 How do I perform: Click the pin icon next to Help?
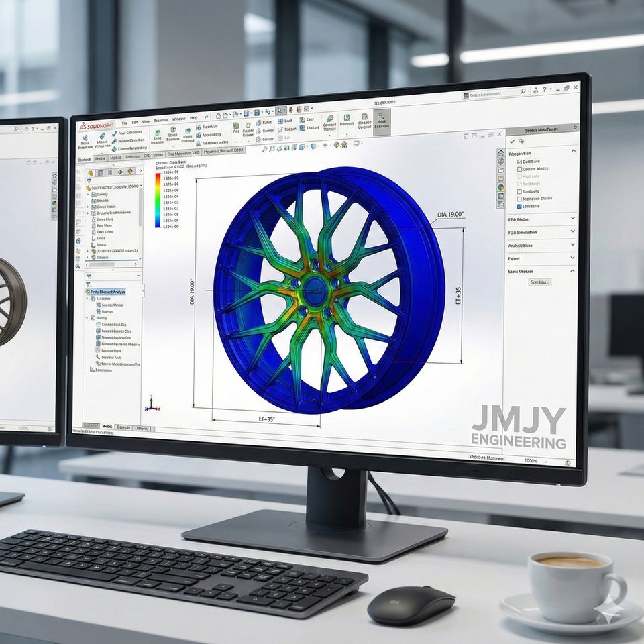(206, 117)
